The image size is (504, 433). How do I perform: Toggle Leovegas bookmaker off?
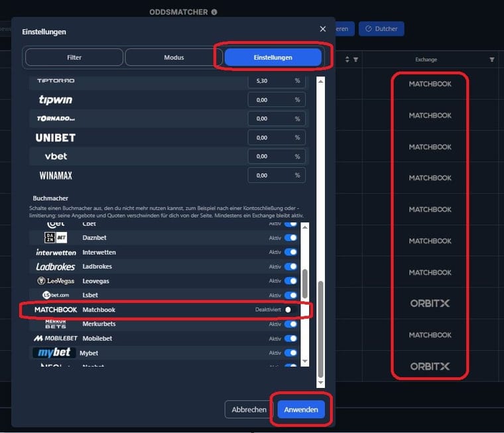(x=290, y=281)
